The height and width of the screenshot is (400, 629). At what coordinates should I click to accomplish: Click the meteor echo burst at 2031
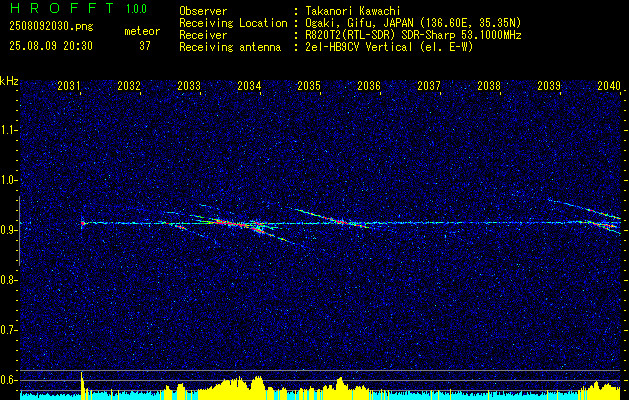(82, 223)
